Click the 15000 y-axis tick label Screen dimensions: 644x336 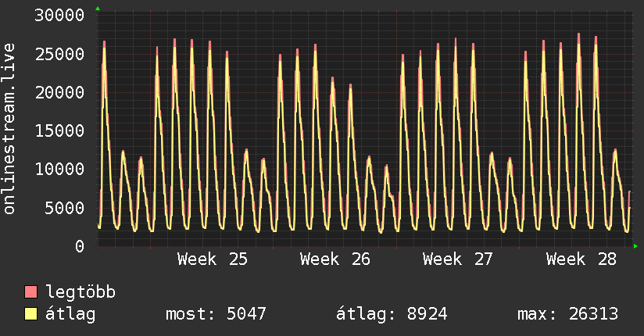[x=59, y=131]
